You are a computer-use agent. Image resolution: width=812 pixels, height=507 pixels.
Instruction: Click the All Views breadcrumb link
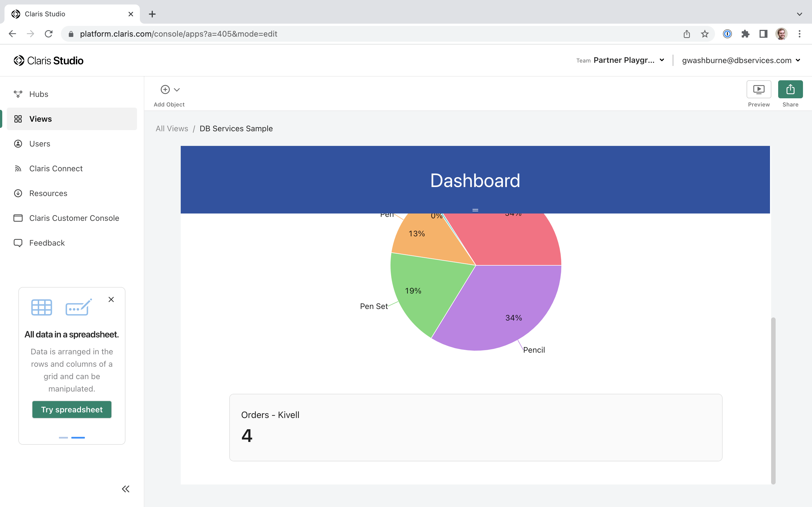(x=171, y=128)
